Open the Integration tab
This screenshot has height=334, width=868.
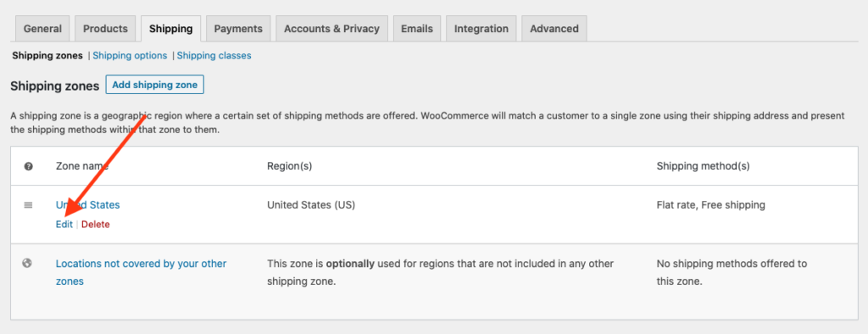[x=481, y=29]
